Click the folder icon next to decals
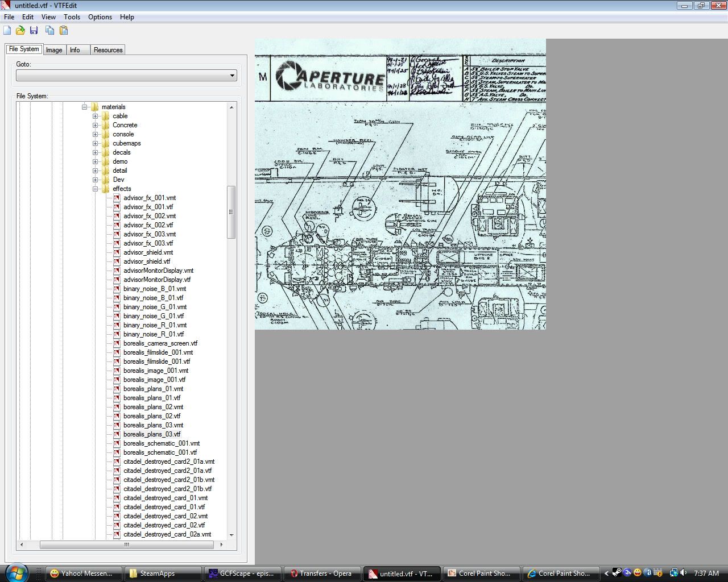 (x=105, y=152)
